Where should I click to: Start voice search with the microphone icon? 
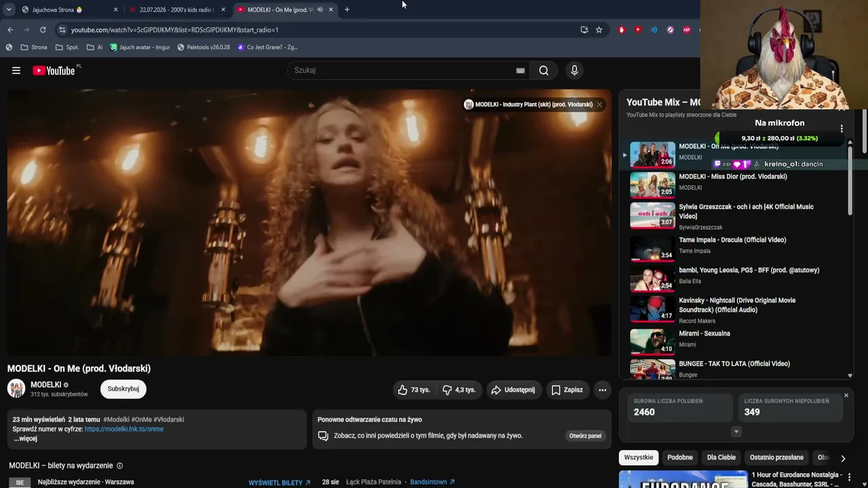[x=574, y=70]
